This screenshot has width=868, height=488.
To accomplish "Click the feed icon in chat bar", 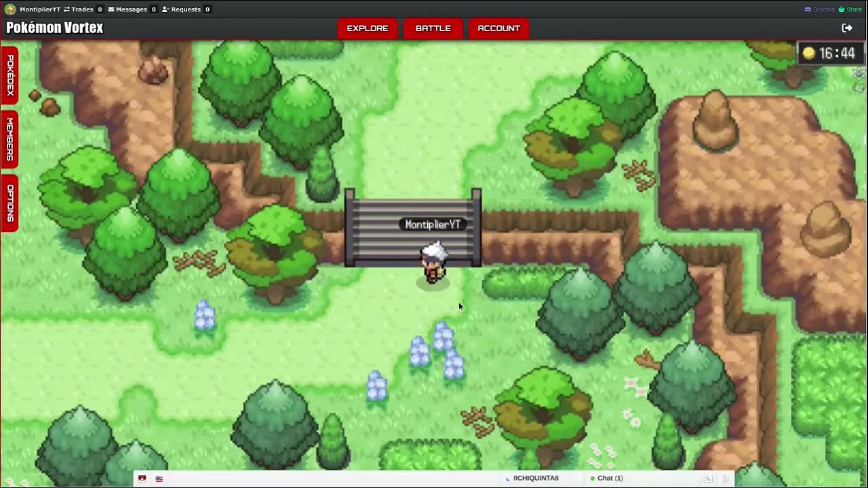I will click(708, 479).
